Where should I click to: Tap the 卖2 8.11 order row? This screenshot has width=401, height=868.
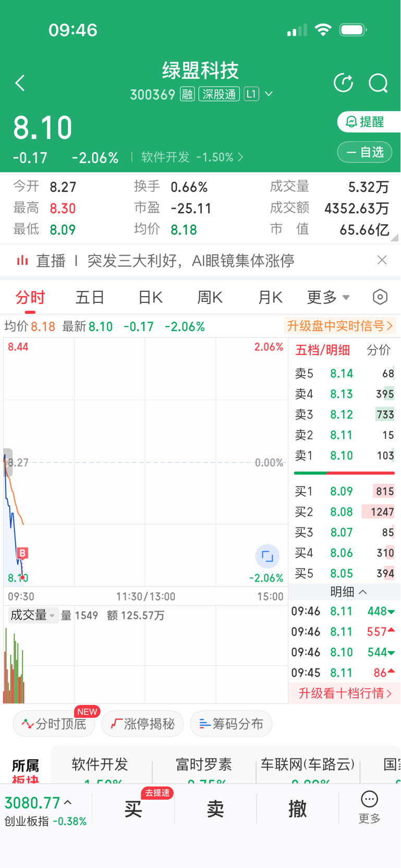click(x=344, y=435)
